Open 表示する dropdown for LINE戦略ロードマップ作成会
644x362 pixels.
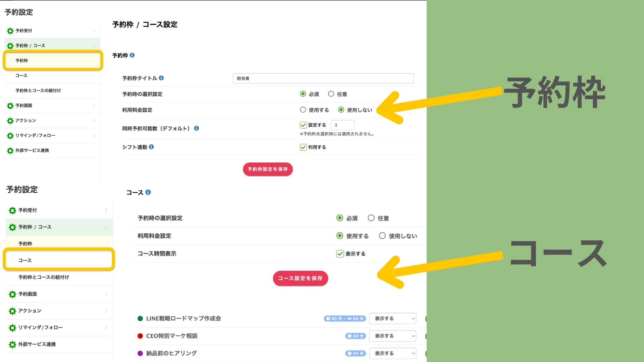pyautogui.click(x=393, y=318)
